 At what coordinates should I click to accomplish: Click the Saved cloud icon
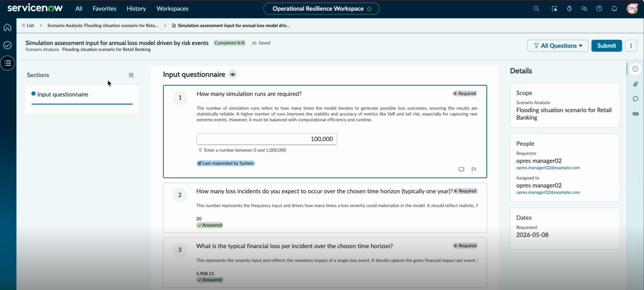(x=254, y=43)
